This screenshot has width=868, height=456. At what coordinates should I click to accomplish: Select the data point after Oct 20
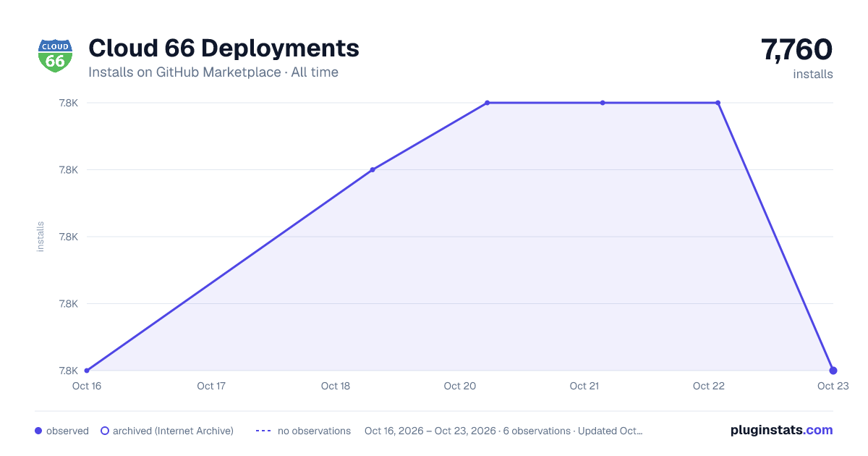[488, 103]
